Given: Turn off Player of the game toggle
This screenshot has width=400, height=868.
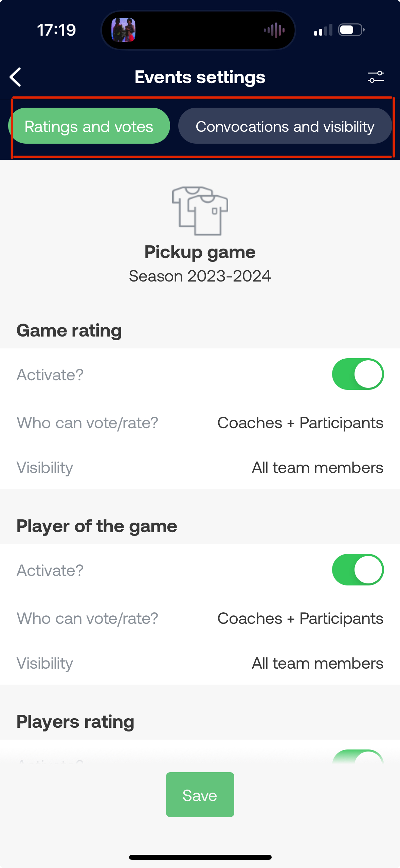Looking at the screenshot, I should point(358,570).
